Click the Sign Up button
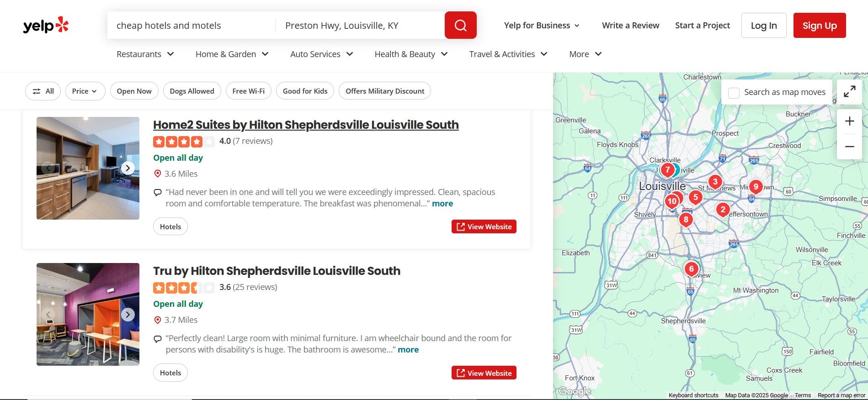 [820, 25]
